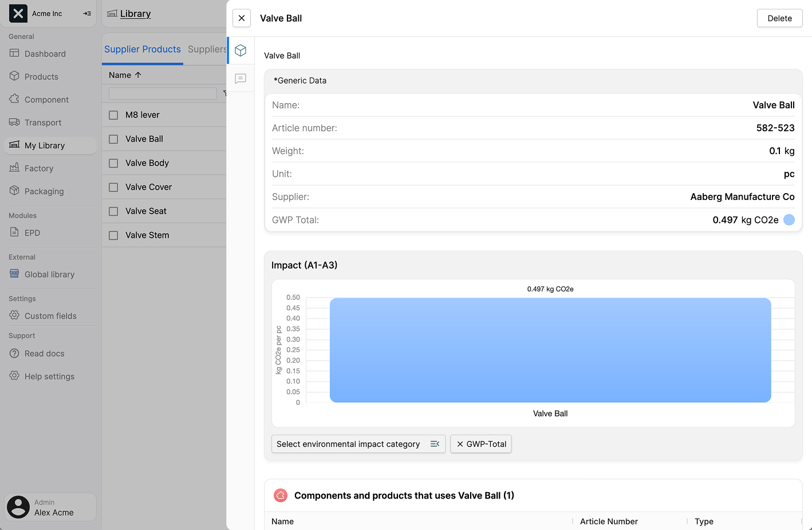Sort by Type column header
Viewport: 812px width, 530px height.
coord(704,521)
